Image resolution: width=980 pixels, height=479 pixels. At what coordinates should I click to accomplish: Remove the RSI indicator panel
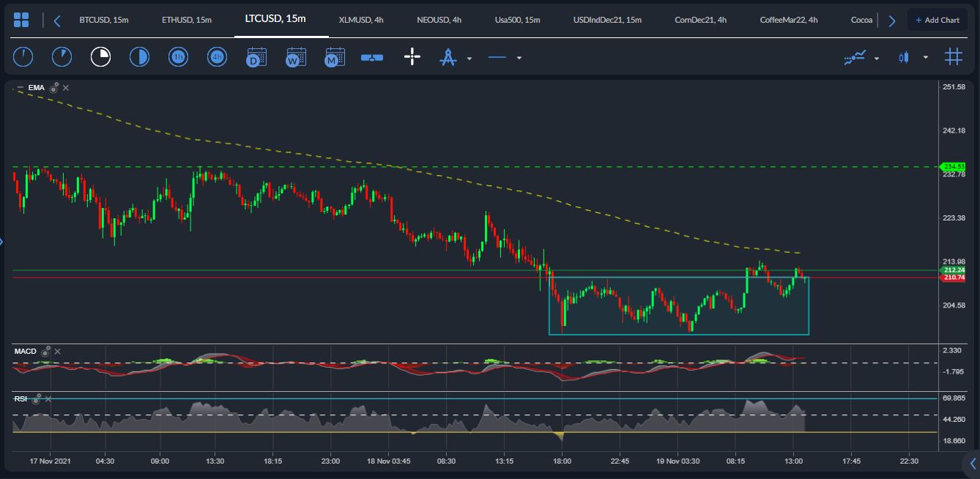click(48, 399)
